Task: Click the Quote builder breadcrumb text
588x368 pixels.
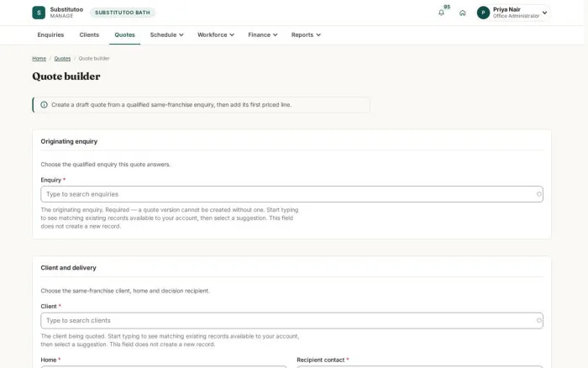Action: coord(94,59)
